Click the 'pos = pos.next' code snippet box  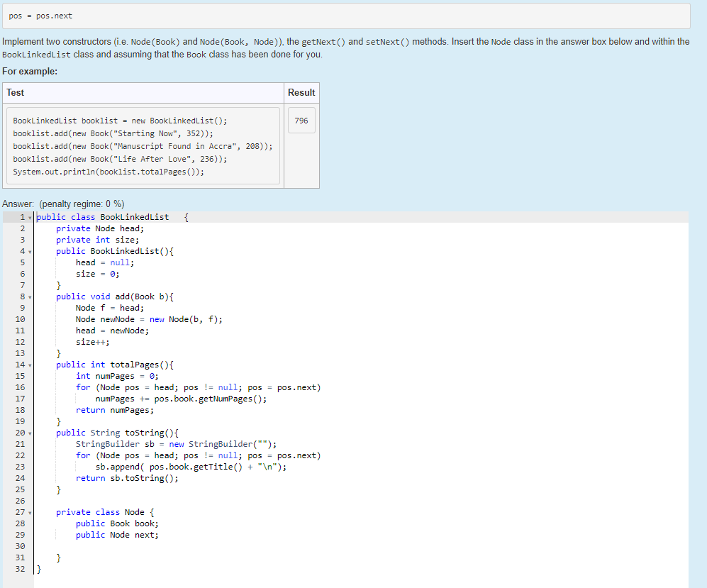(x=346, y=16)
